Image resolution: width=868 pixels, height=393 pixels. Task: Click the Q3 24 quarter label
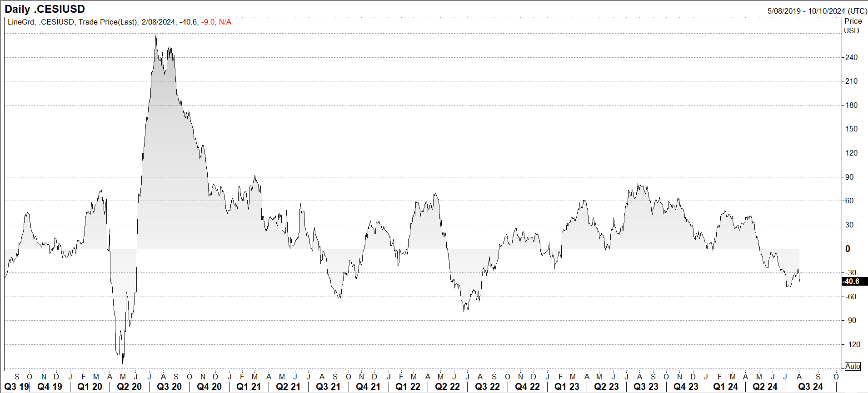click(x=810, y=387)
